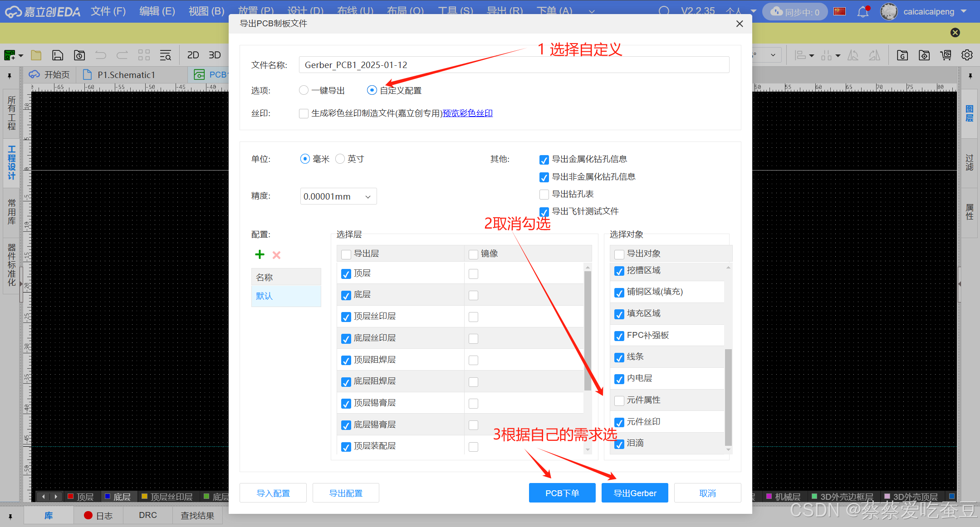This screenshot has height=527, width=980.
Task: Click the 导出Gerber button
Action: point(634,493)
